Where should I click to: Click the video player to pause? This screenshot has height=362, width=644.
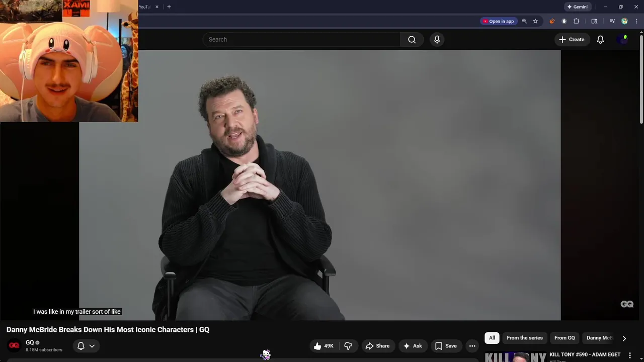click(x=319, y=185)
